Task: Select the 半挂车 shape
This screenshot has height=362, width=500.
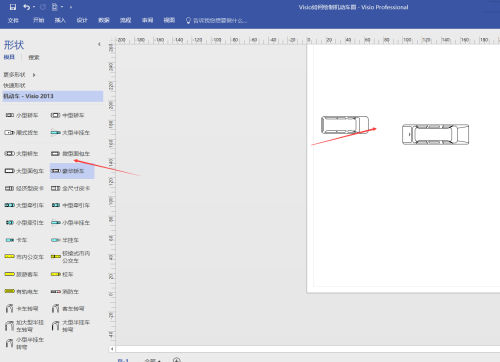Action: click(x=65, y=240)
